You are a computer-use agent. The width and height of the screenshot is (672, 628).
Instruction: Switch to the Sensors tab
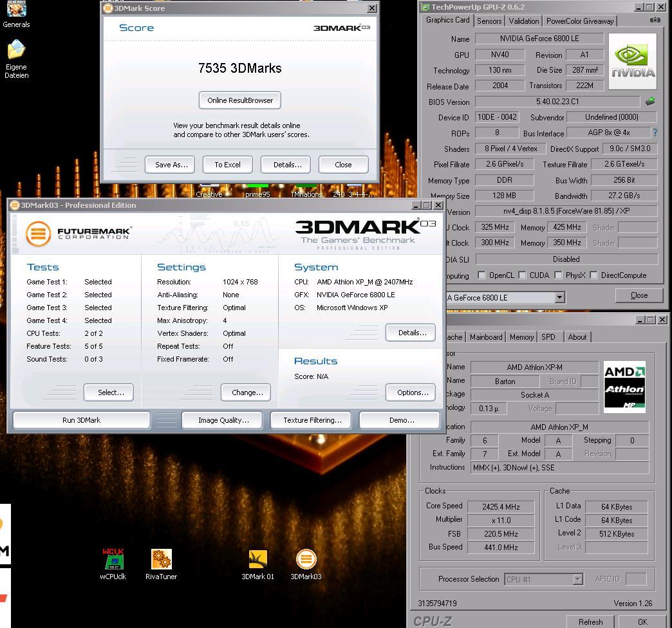coord(489,21)
